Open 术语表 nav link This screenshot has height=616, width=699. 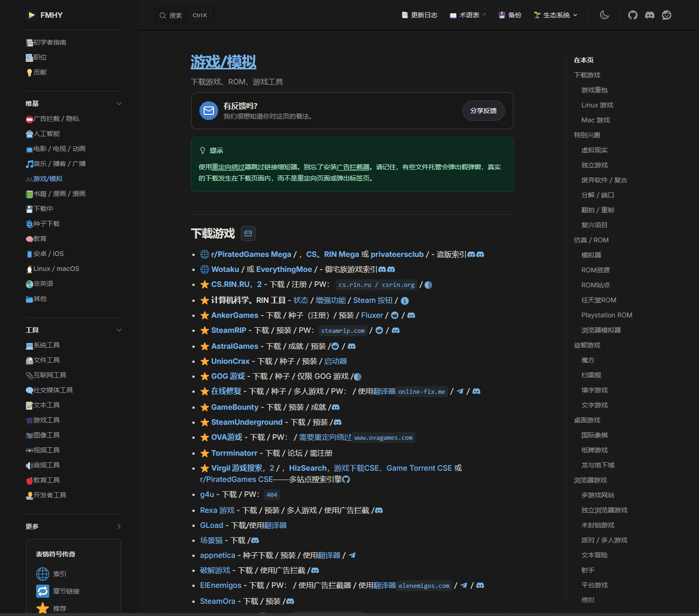(x=468, y=15)
